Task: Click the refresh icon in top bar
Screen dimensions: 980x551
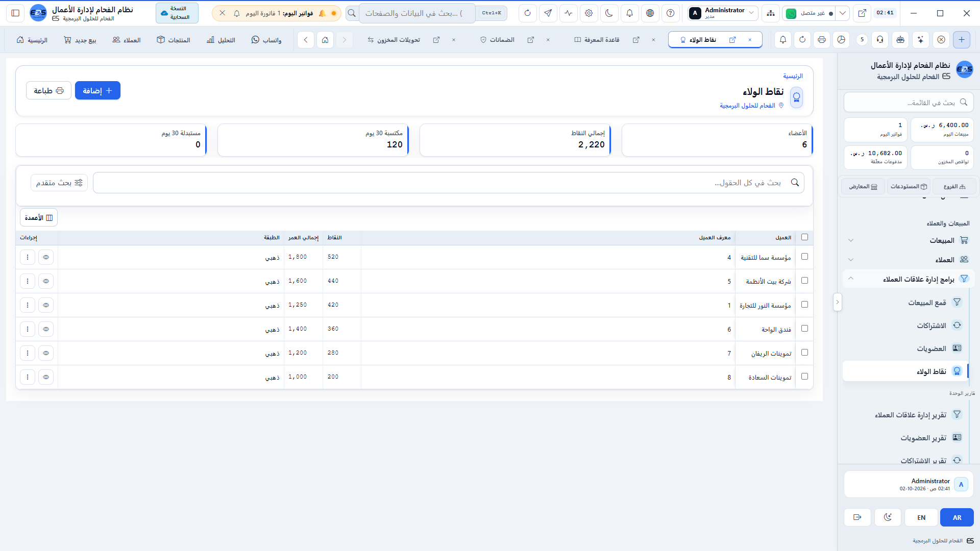Action: 527,13
